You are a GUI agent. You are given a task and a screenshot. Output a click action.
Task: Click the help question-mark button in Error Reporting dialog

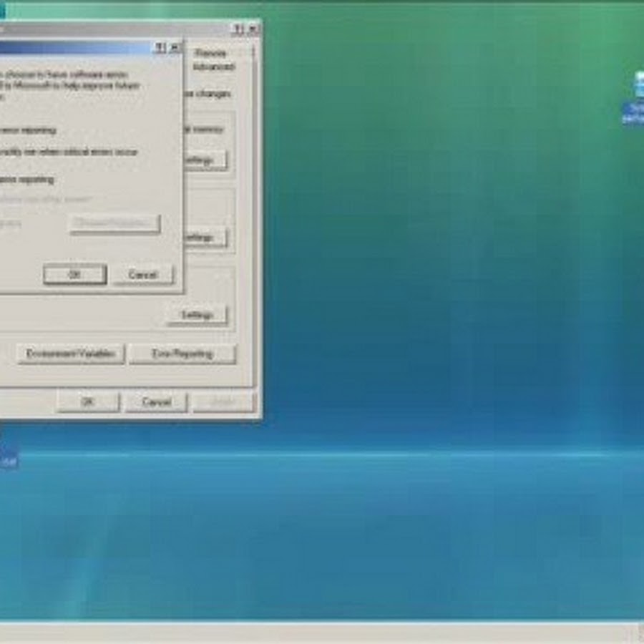pyautogui.click(x=160, y=48)
